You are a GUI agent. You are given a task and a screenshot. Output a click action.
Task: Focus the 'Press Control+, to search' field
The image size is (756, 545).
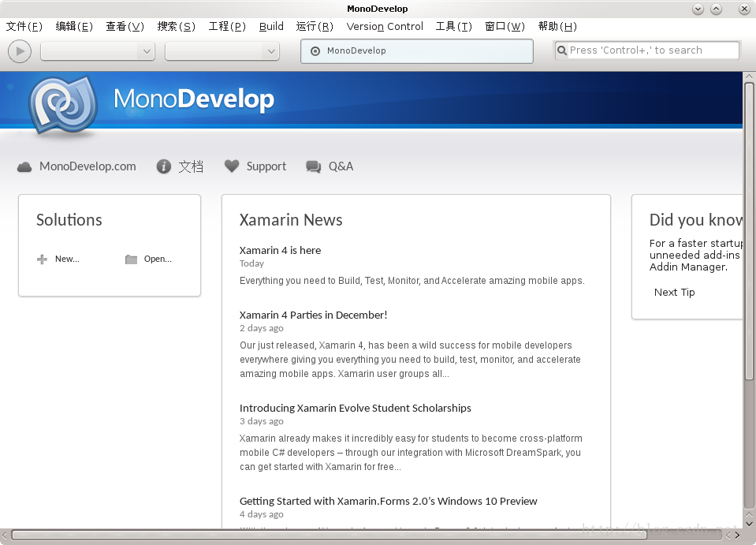pos(646,50)
